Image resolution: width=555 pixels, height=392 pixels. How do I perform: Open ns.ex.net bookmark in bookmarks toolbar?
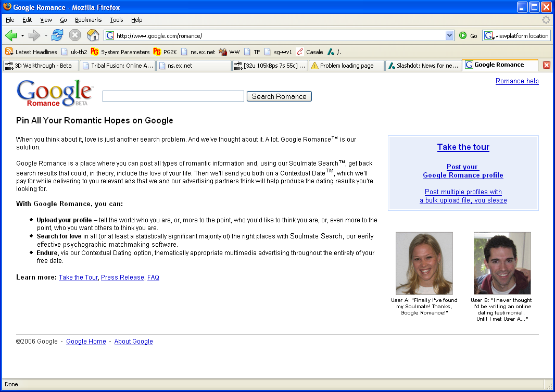[x=198, y=52]
